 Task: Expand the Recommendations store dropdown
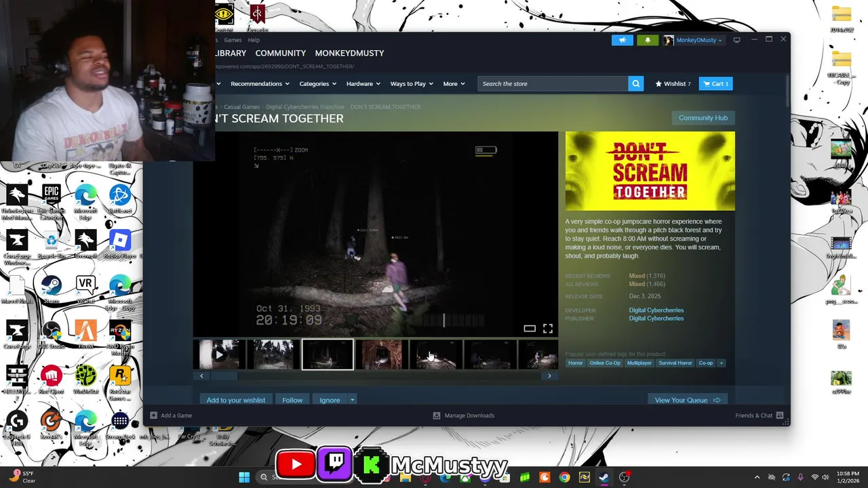tap(260, 83)
